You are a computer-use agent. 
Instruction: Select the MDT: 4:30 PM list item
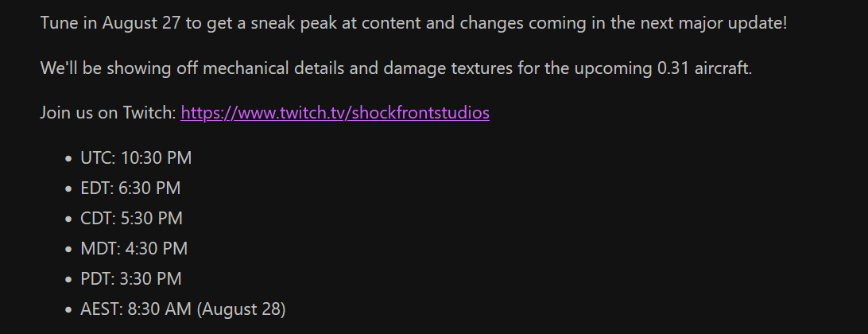click(134, 249)
